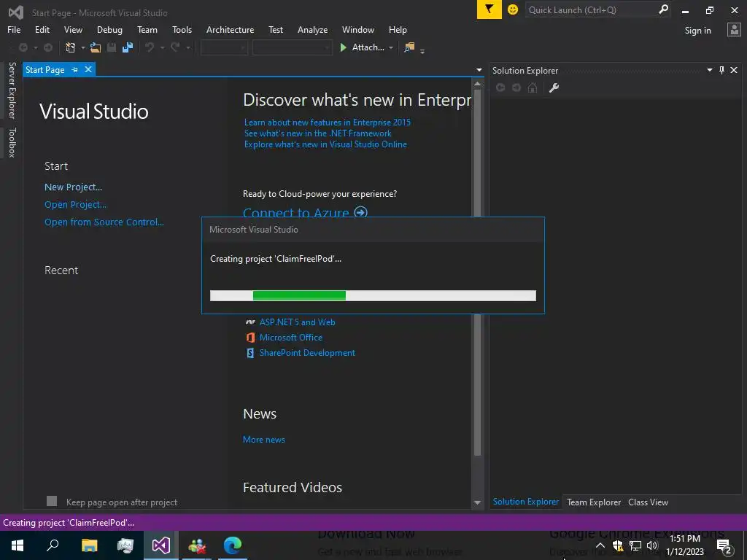Open the Solution Configurations combo box
The width and height of the screenshot is (747, 560).
(224, 47)
